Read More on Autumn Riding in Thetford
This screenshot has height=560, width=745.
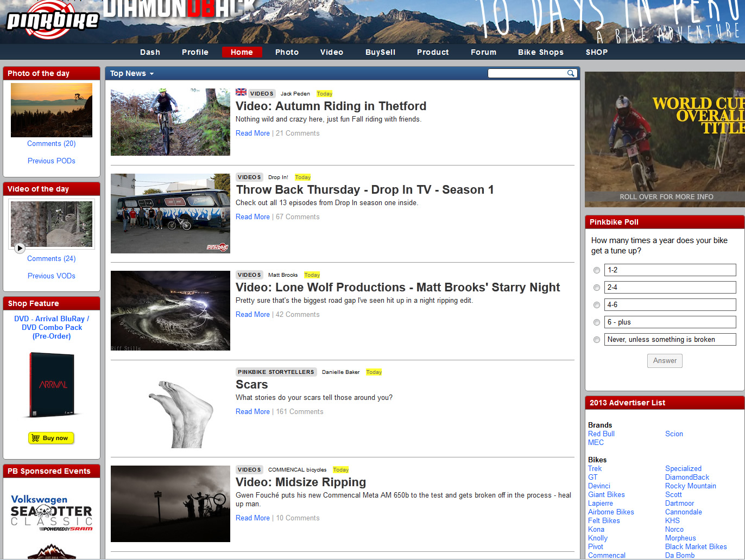click(252, 133)
